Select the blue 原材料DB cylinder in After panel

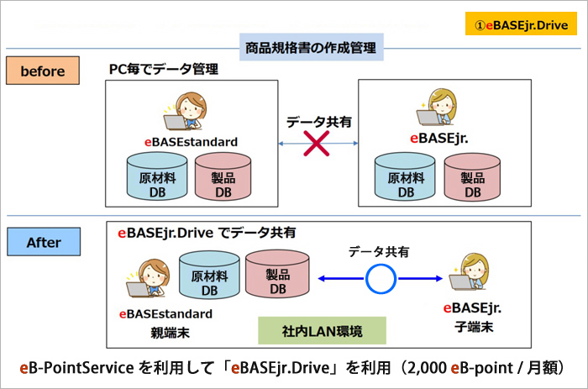tap(209, 276)
